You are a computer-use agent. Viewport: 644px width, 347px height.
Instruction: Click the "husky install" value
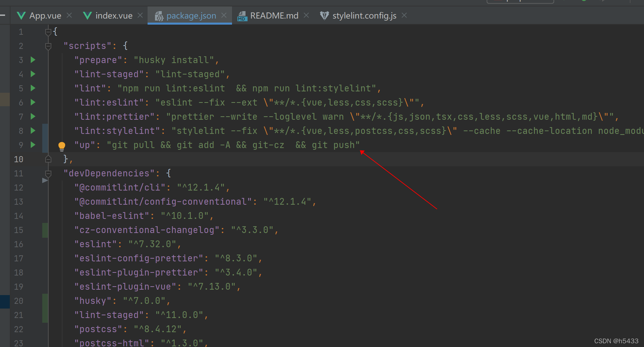(x=174, y=60)
